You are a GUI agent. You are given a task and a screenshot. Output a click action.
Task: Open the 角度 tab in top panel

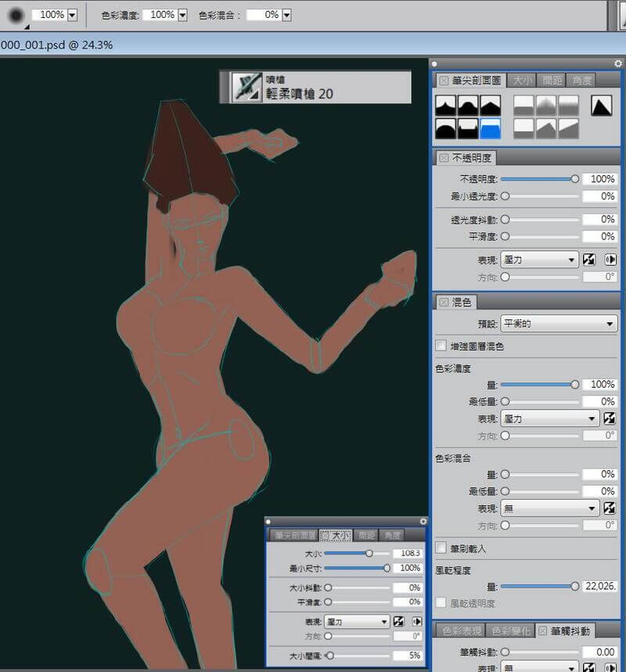pos(581,81)
